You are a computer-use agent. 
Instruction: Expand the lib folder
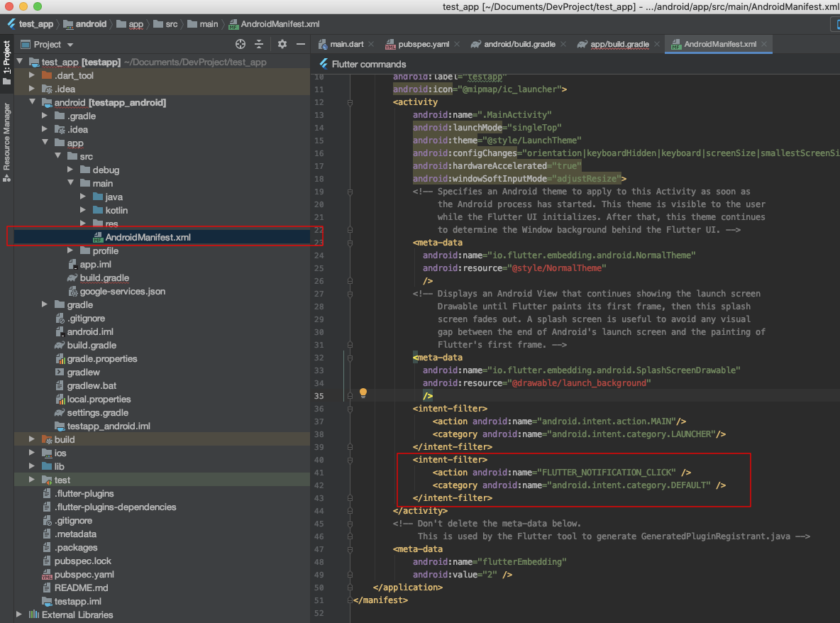[x=32, y=466]
